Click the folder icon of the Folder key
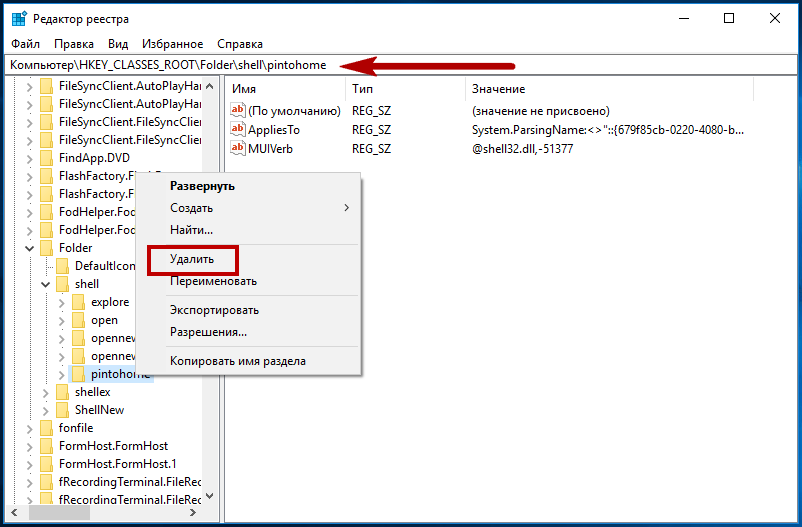802x527 pixels. pos(47,248)
